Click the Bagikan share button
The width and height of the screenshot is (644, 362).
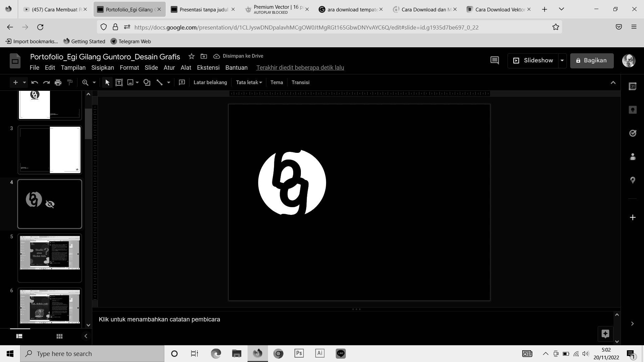[592, 61]
